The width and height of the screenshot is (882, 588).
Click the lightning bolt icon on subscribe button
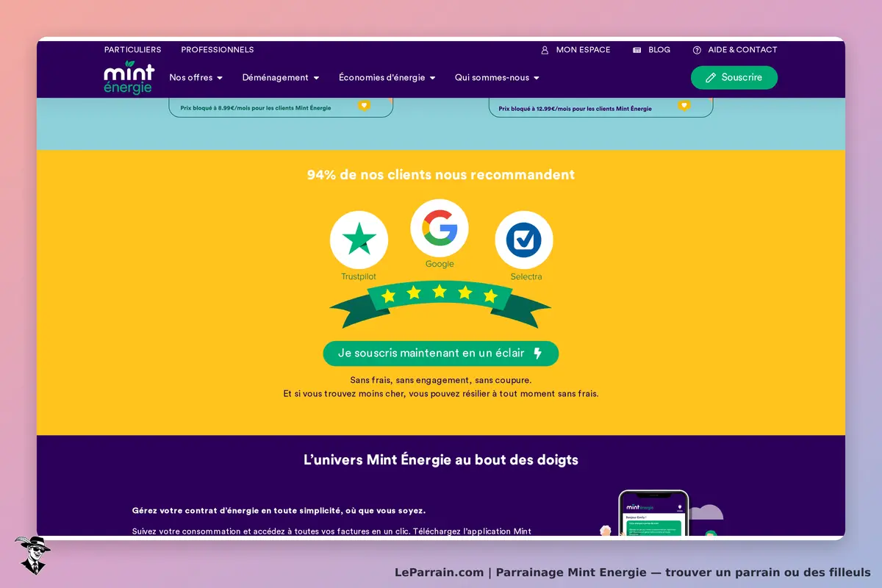click(x=537, y=354)
